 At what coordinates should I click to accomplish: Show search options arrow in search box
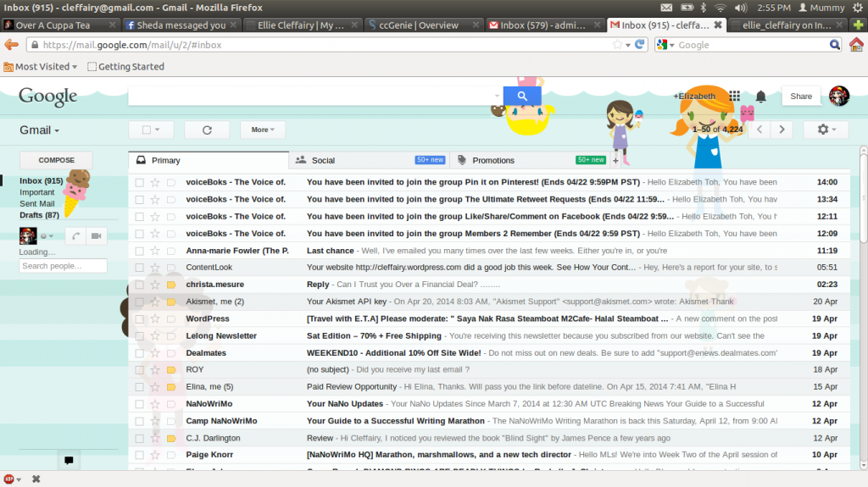pyautogui.click(x=497, y=96)
